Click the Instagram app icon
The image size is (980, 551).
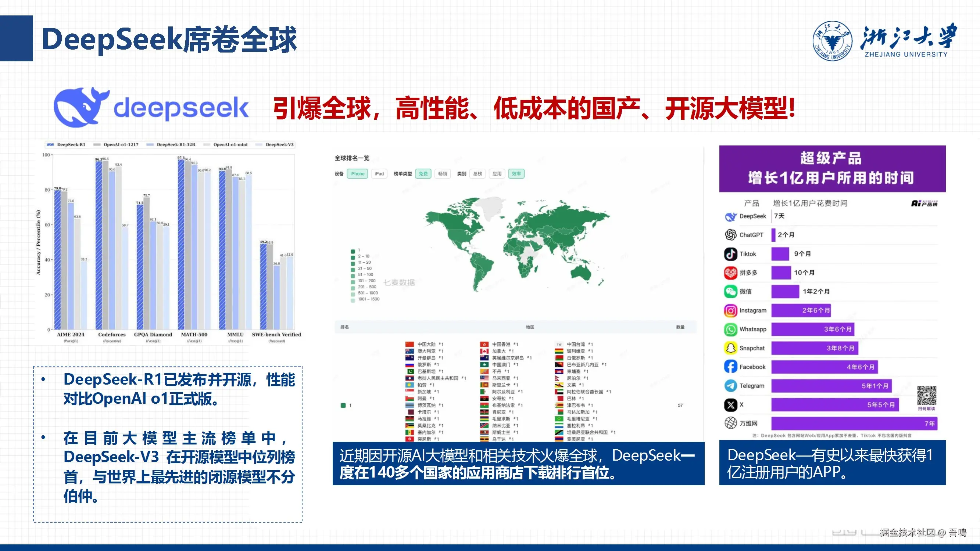pyautogui.click(x=730, y=310)
